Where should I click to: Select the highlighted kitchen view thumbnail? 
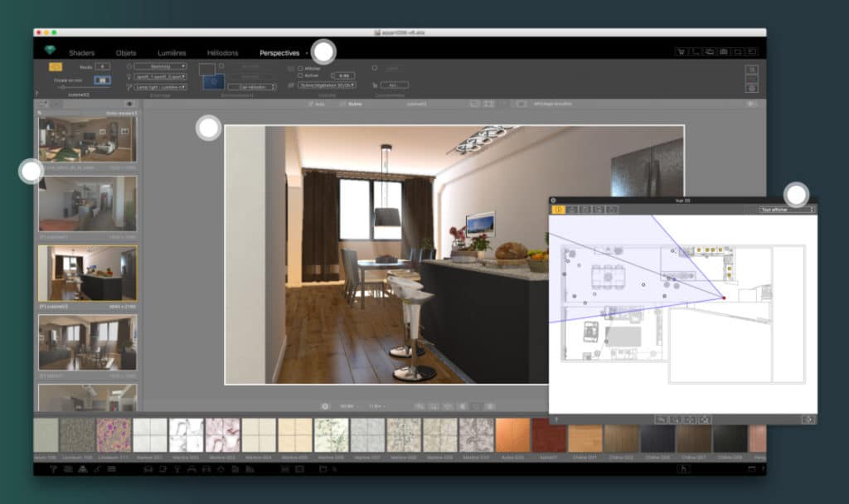pyautogui.click(x=87, y=274)
